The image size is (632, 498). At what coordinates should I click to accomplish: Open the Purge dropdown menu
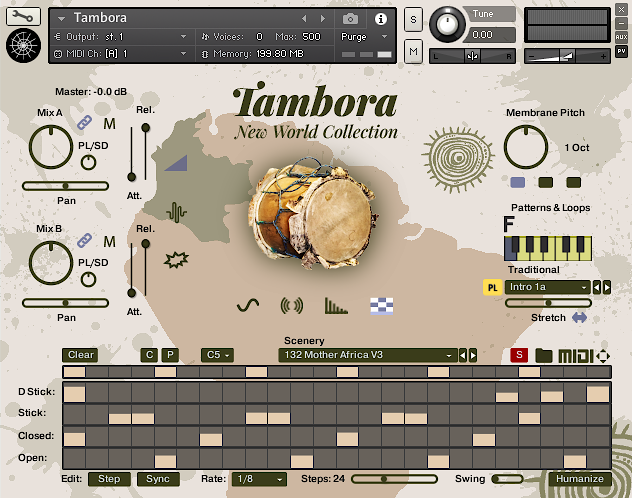[x=364, y=37]
